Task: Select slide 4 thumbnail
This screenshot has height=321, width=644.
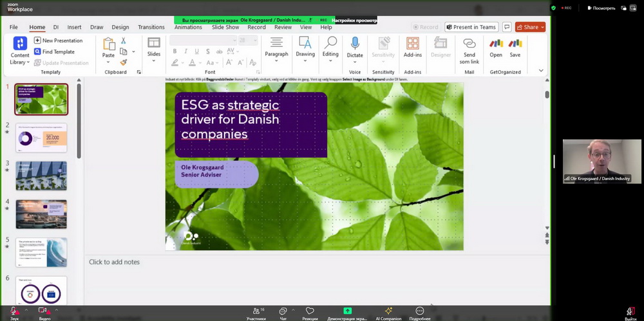Action: (x=41, y=214)
